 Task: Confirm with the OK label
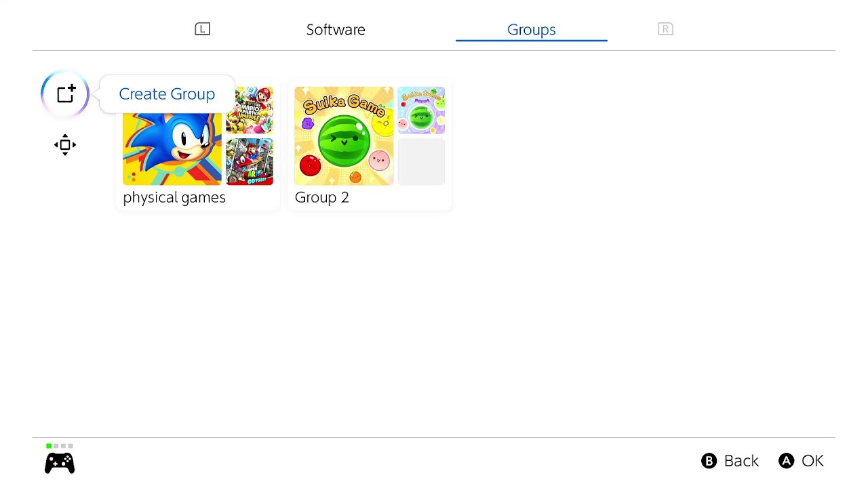pyautogui.click(x=812, y=461)
